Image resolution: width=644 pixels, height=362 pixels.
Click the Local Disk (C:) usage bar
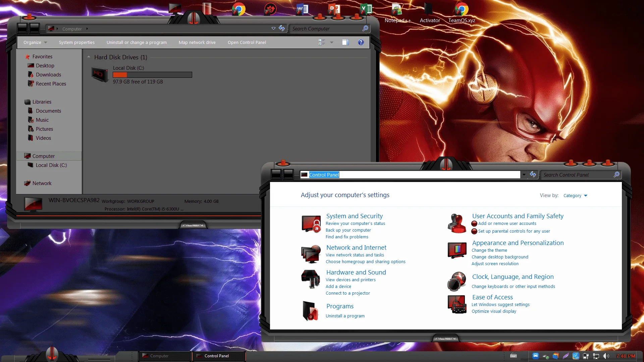(153, 75)
